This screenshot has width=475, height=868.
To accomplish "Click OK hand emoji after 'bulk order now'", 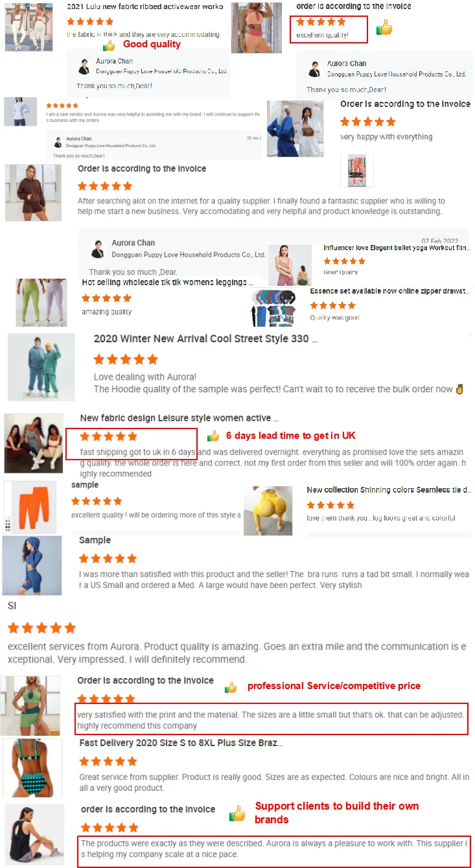I will 459,389.
